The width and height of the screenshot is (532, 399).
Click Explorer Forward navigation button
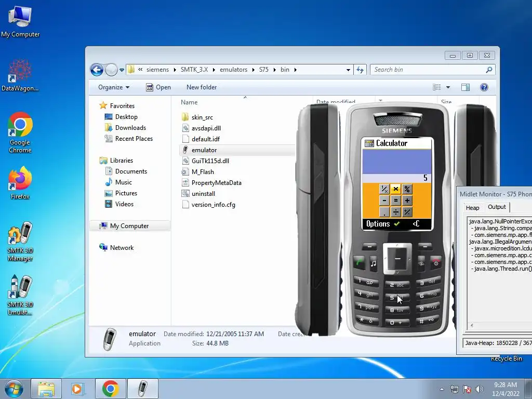111,70
